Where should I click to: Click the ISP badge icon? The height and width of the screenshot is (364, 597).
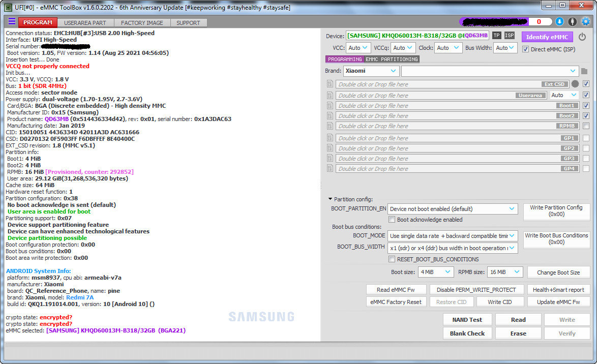point(510,36)
